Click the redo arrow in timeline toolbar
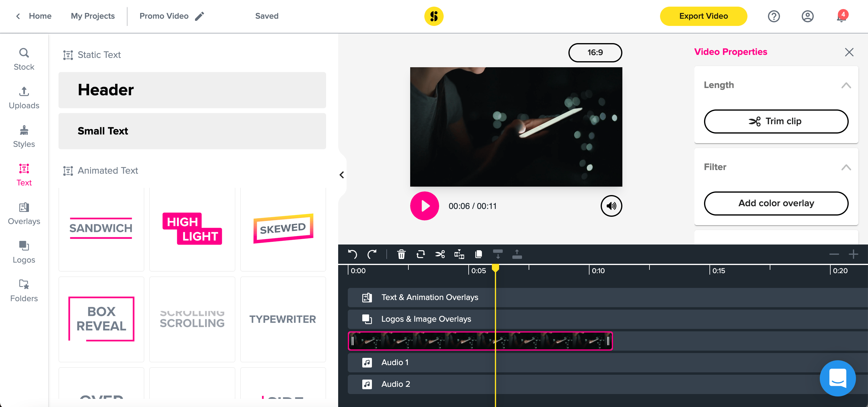The width and height of the screenshot is (868, 407). coord(372,254)
